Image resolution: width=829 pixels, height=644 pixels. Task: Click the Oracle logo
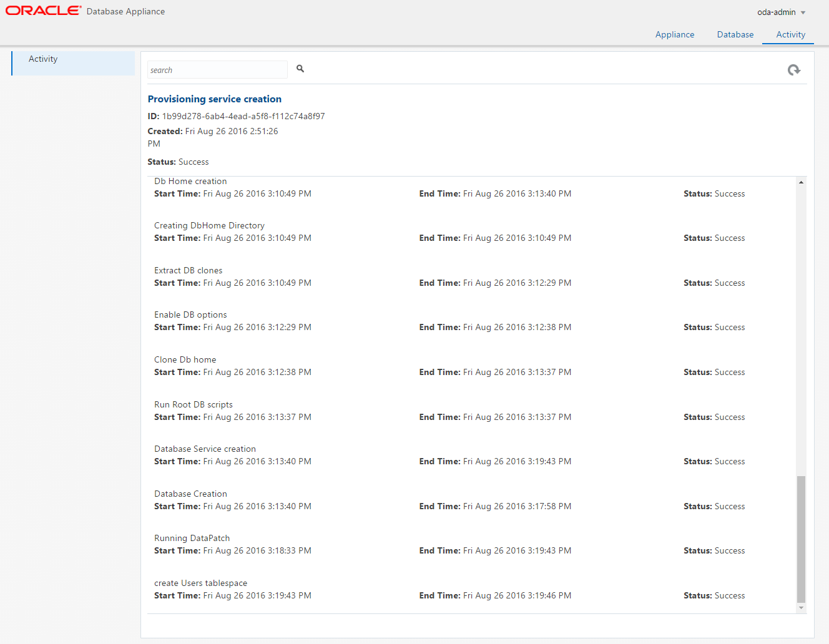tap(43, 11)
